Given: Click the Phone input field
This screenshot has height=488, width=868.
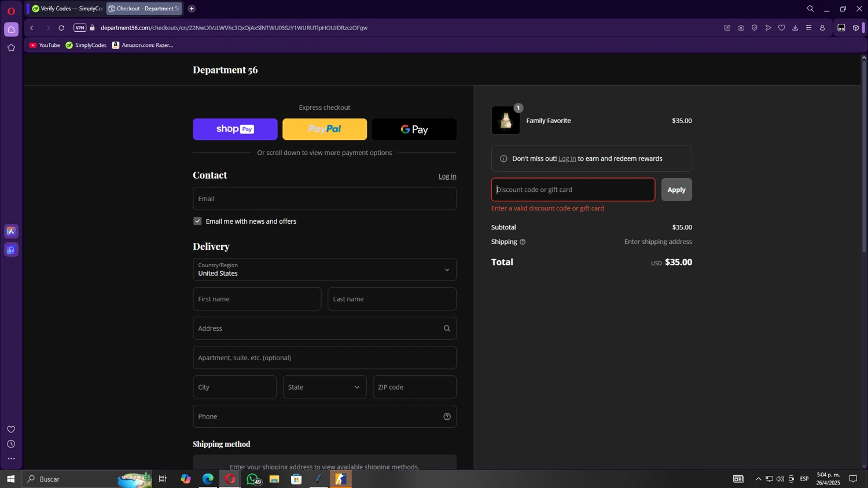Looking at the screenshot, I should (x=325, y=416).
